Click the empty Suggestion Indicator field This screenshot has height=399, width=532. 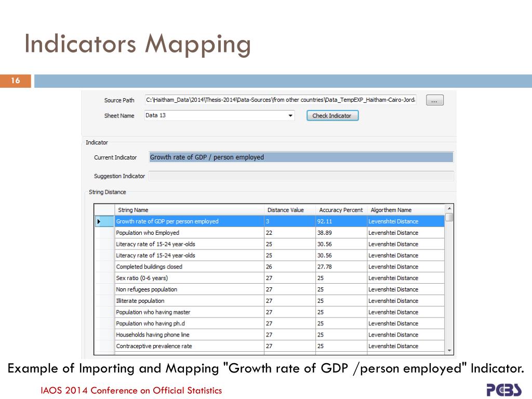(301, 176)
